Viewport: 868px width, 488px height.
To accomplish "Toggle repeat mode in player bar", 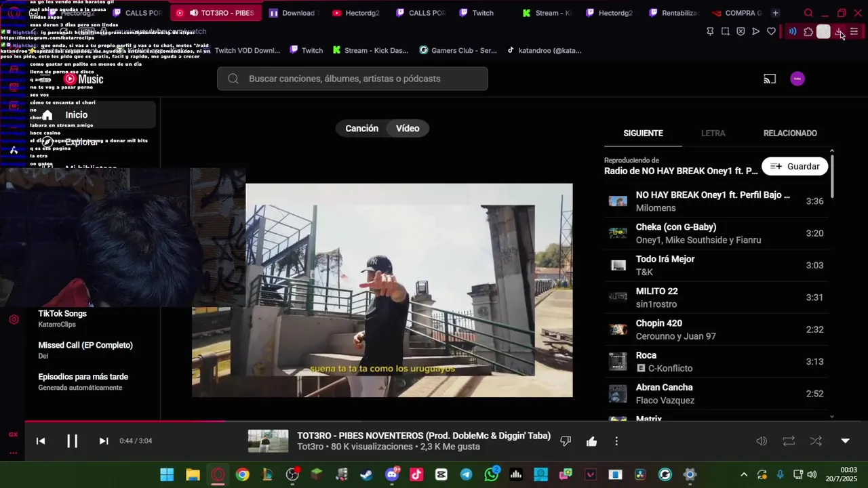I will coord(789,441).
